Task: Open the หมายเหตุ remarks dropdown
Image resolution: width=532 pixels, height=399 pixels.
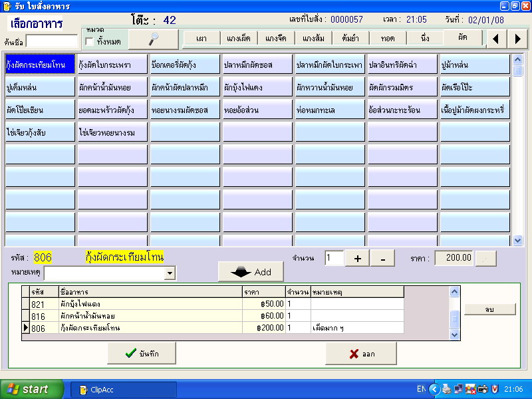Action: click(170, 273)
